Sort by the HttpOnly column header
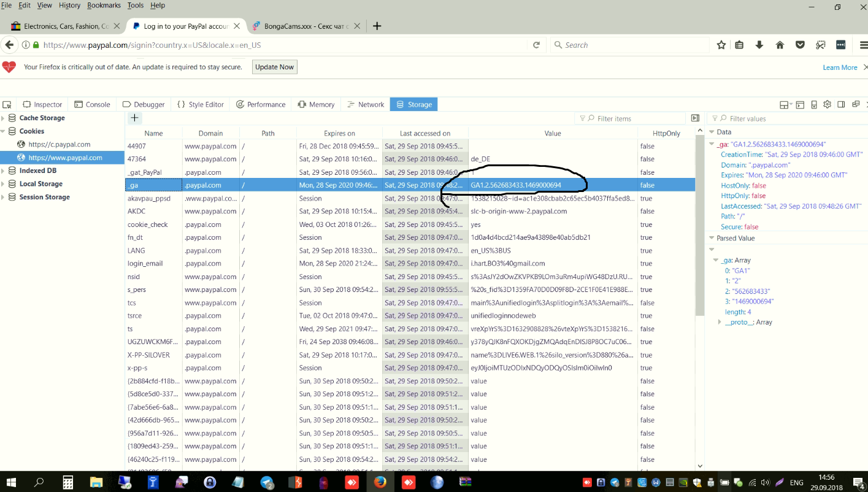This screenshot has width=868, height=492. coord(666,133)
